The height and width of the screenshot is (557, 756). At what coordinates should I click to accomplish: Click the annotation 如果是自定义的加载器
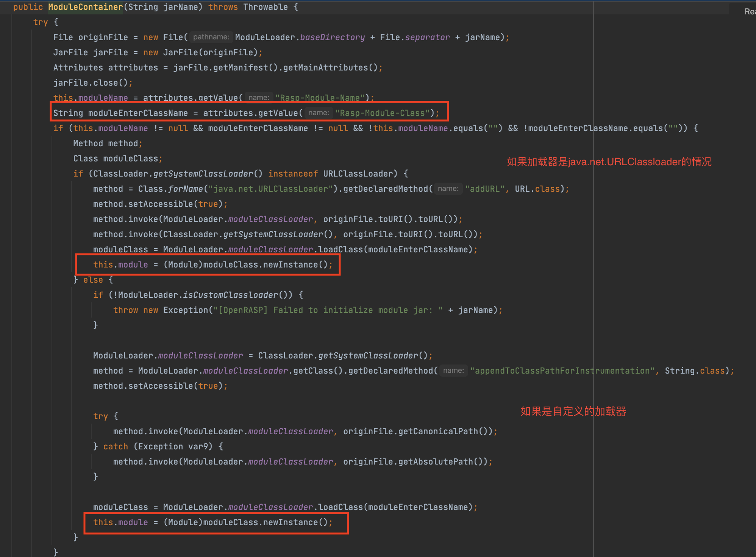click(573, 411)
